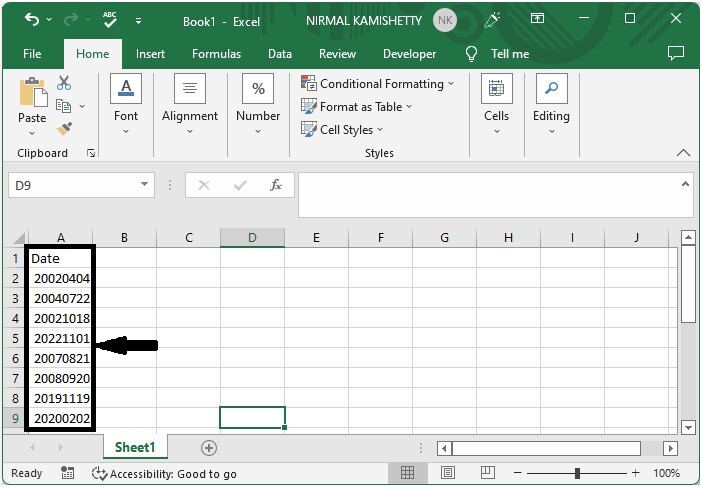Switch to Page Break Preview view
The image size is (702, 487).
click(488, 473)
